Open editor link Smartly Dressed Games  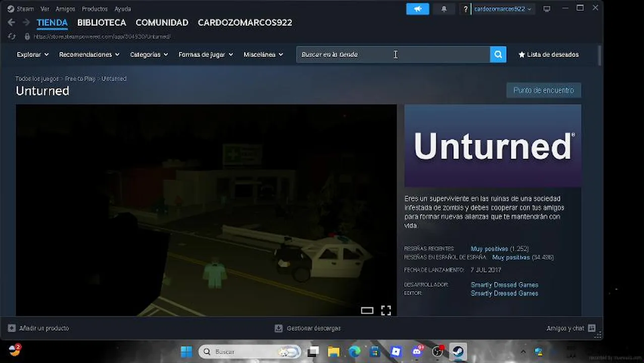(504, 293)
